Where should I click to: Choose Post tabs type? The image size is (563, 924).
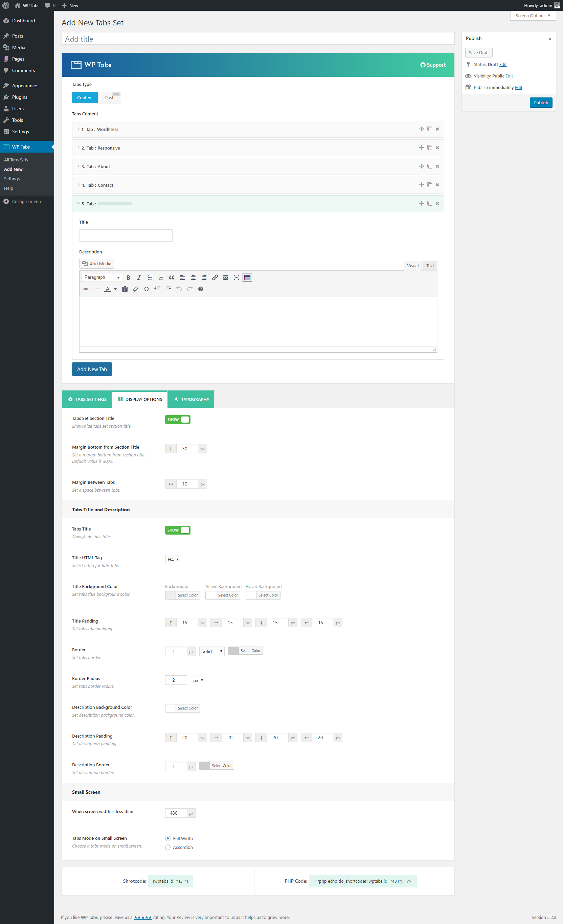coord(109,97)
